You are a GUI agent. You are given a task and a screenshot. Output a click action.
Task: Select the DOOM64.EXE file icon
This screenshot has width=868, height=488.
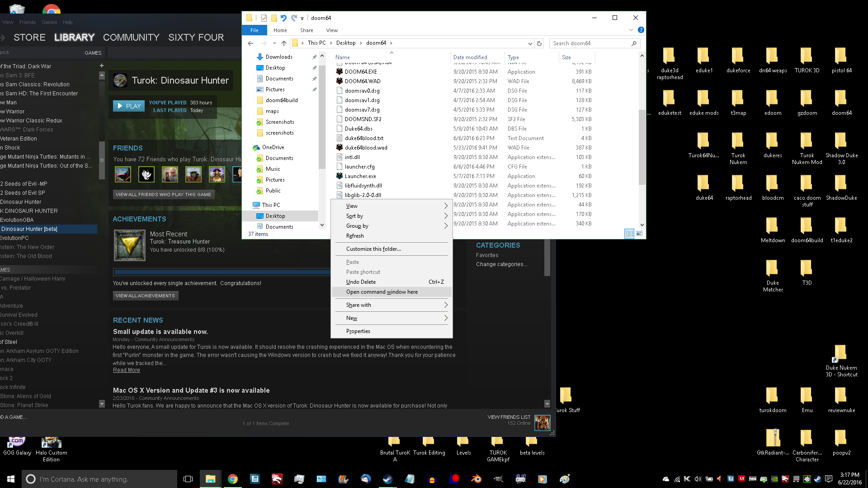tap(340, 71)
